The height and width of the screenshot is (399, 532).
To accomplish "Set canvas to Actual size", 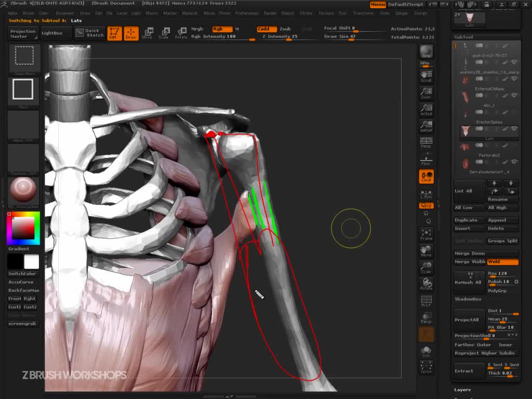I will 426,110.
